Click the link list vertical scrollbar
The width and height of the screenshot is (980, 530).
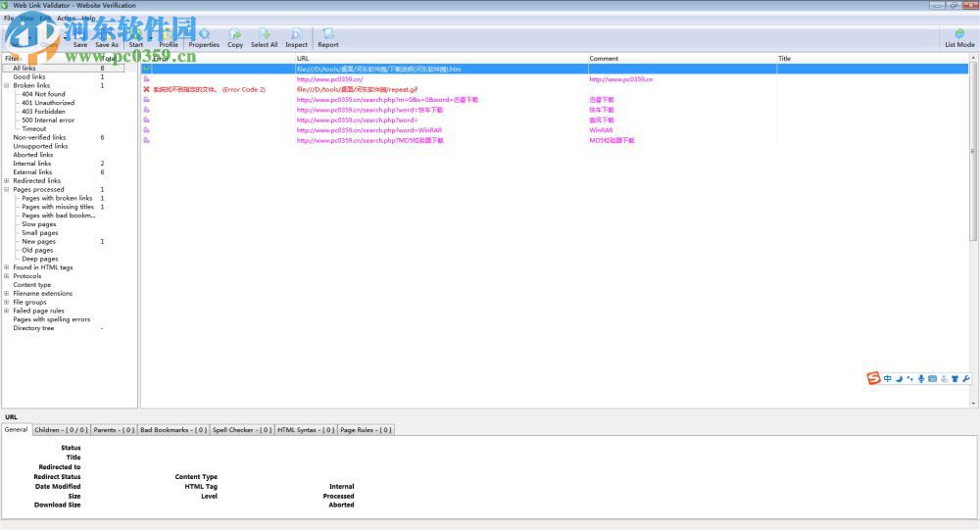tap(973, 150)
